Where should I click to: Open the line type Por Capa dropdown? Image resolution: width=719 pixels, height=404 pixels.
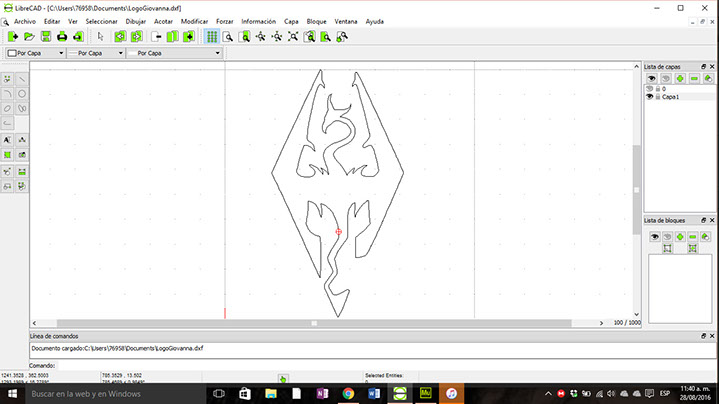pyautogui.click(x=174, y=53)
